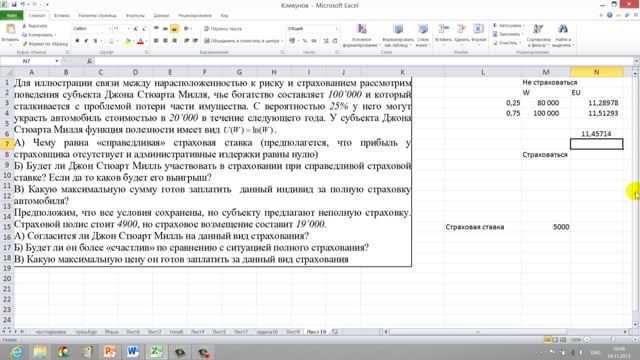
Task: Switch to the Insert (Вставка) ribbon tab
Action: (62, 16)
